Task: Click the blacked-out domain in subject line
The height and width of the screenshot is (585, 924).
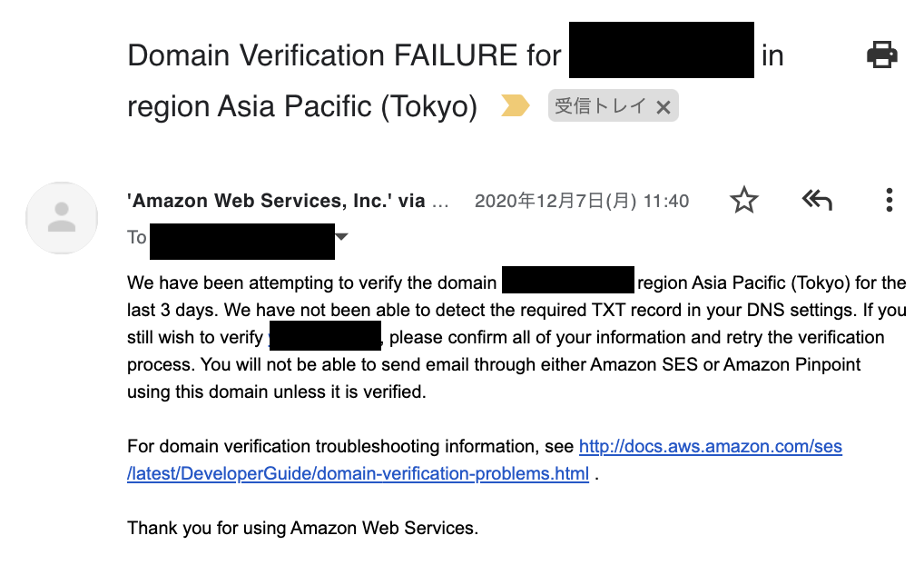Action: click(662, 51)
